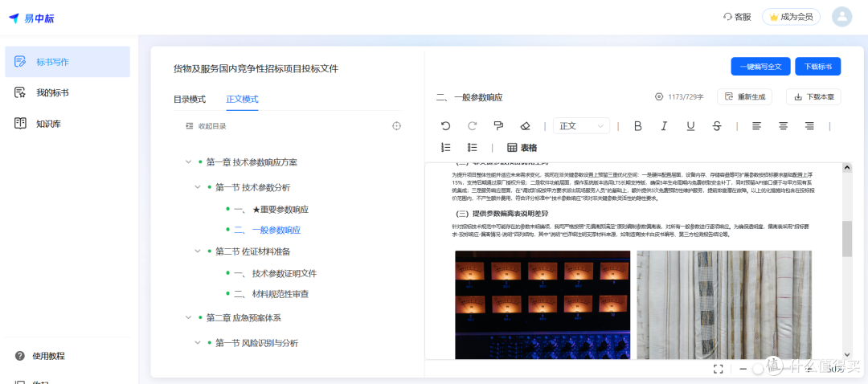Image resolution: width=868 pixels, height=384 pixels.
Task: Open the paragraph style dropdown 正文
Action: 581,126
